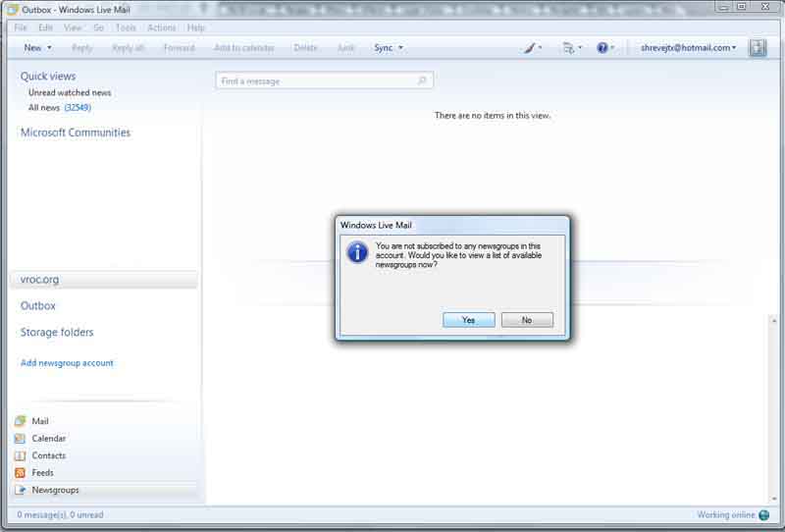Select the Quick views heading
Viewport: 785px width, 532px height.
48,77
